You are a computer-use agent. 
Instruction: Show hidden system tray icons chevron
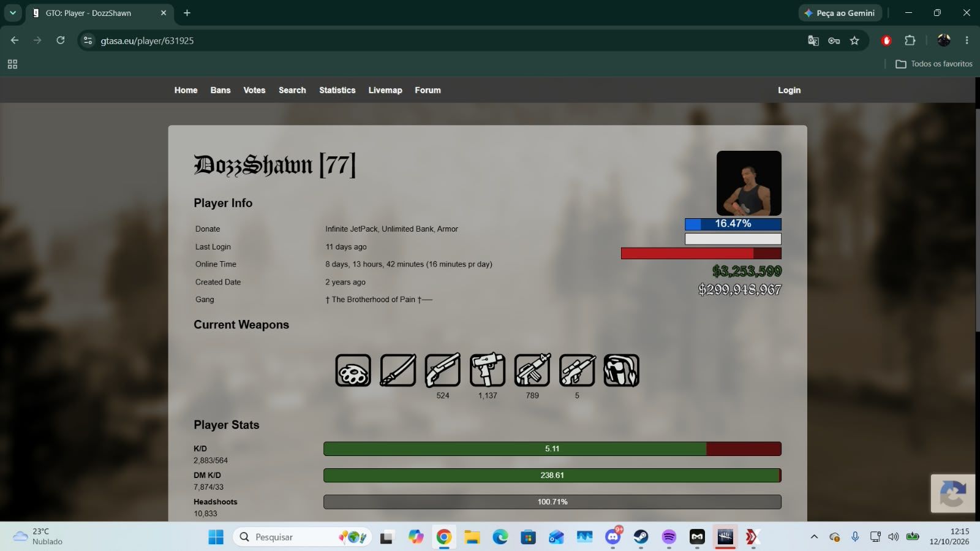coord(814,537)
